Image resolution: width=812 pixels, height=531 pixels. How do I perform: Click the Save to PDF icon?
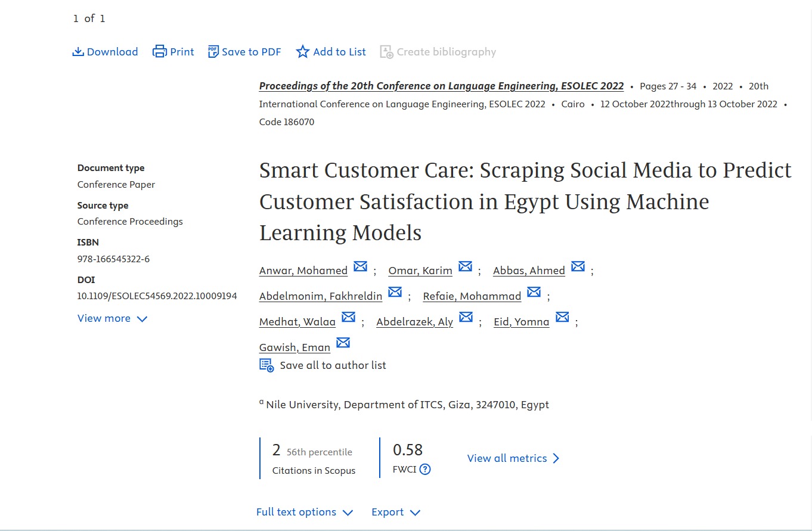(213, 52)
